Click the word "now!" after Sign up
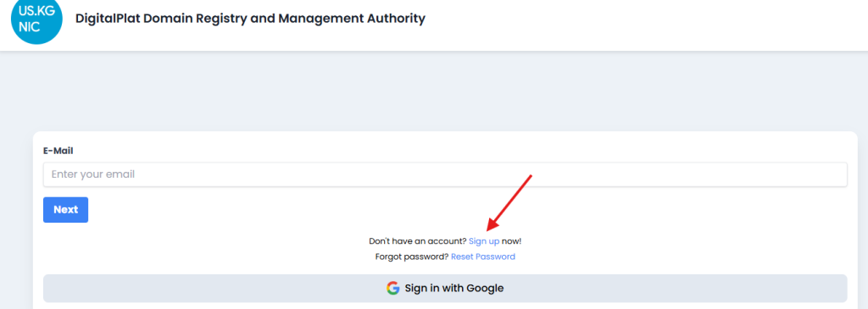Viewport: 868px width, 309px height. 511,241
